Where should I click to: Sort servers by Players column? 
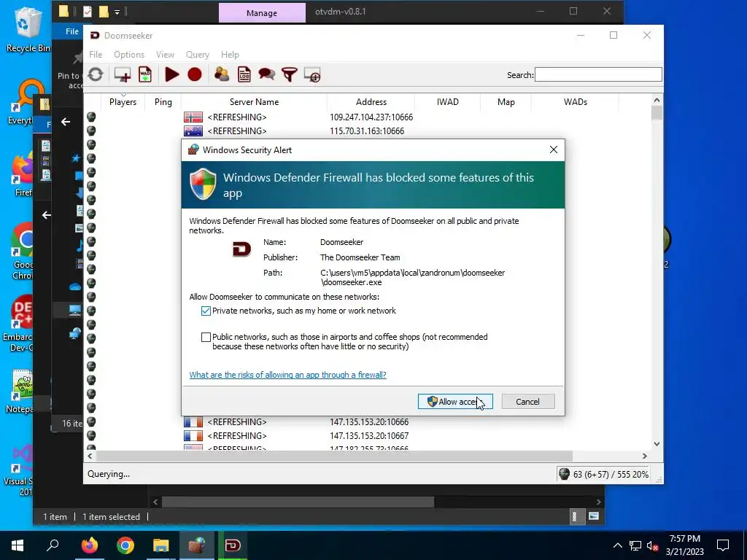(x=123, y=102)
